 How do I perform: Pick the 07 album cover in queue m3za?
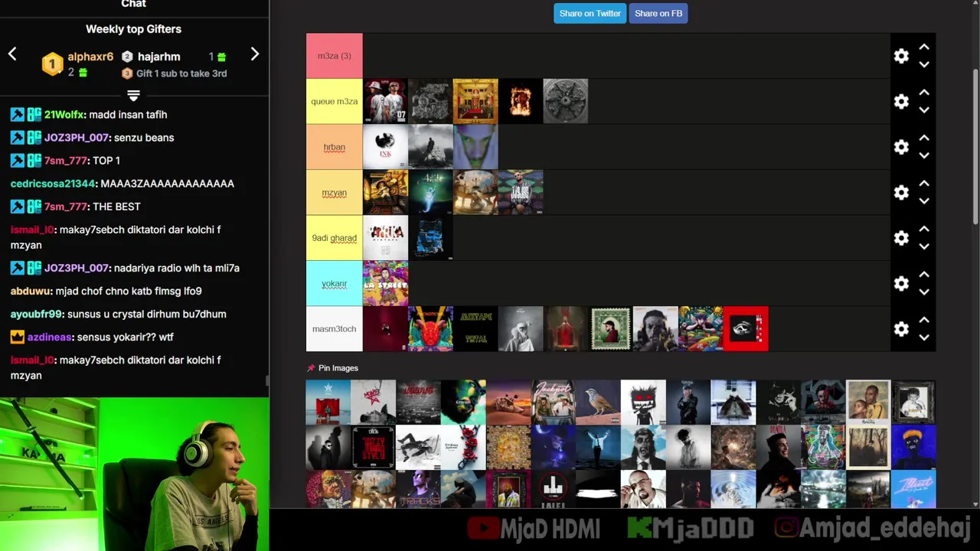[385, 101]
